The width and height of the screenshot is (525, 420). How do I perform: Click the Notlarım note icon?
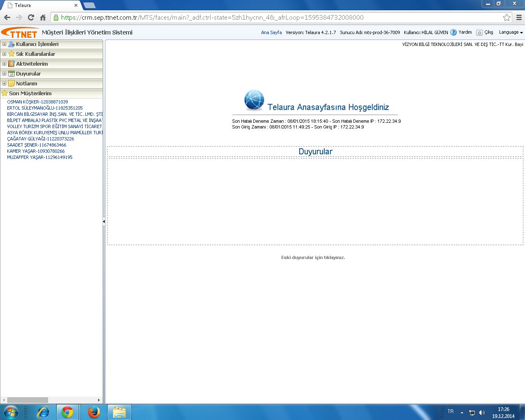[x=11, y=83]
